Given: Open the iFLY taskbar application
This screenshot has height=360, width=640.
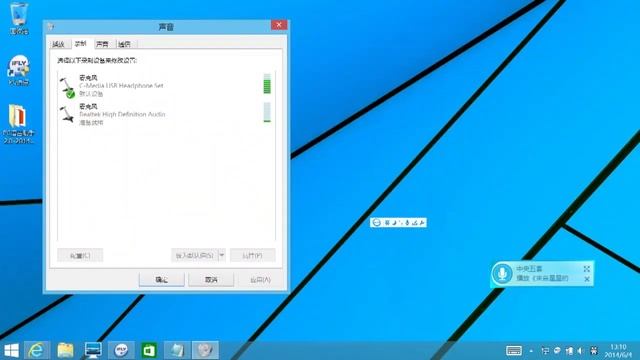Looking at the screenshot, I should point(121,350).
